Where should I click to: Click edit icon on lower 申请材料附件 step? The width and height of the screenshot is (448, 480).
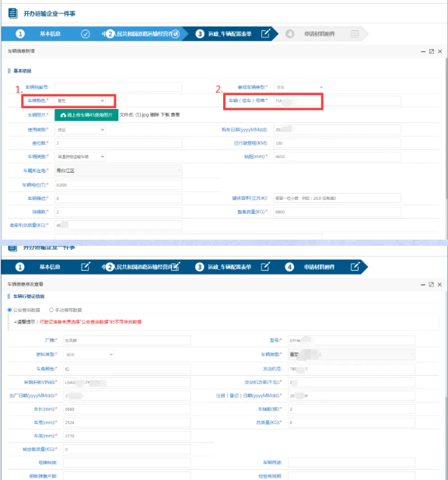pyautogui.click(x=355, y=267)
